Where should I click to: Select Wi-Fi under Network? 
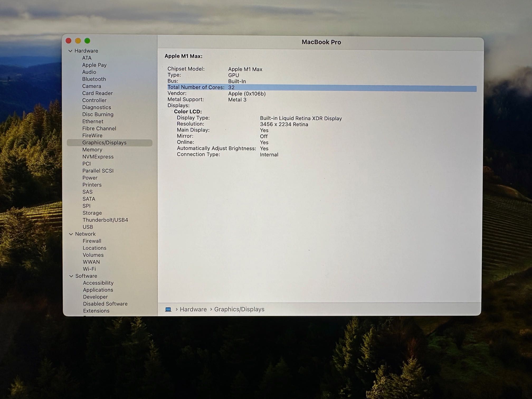pos(89,269)
